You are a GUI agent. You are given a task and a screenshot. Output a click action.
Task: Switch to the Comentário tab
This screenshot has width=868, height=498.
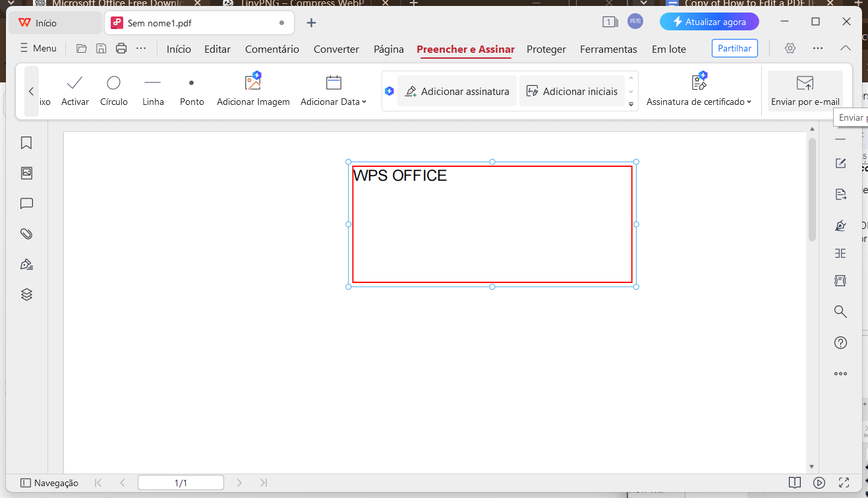coord(272,49)
